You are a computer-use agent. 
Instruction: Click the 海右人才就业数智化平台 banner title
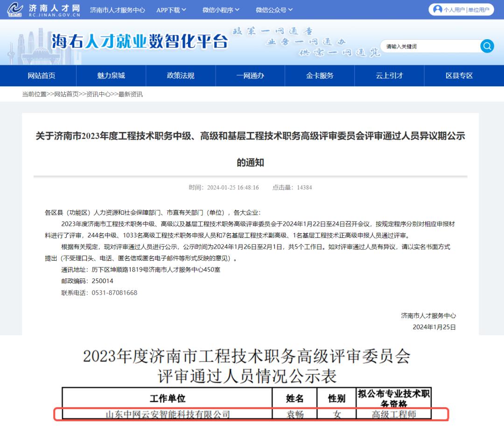140,42
